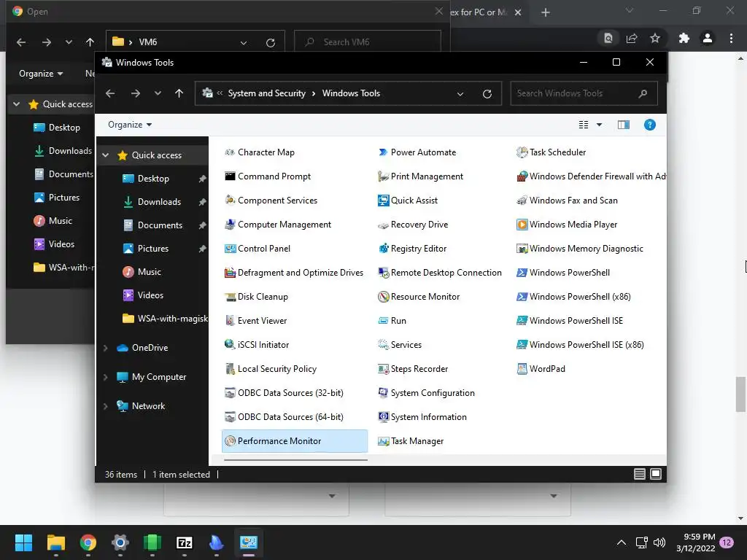Open Task Manager from the list
Image resolution: width=747 pixels, height=560 pixels.
point(411,441)
